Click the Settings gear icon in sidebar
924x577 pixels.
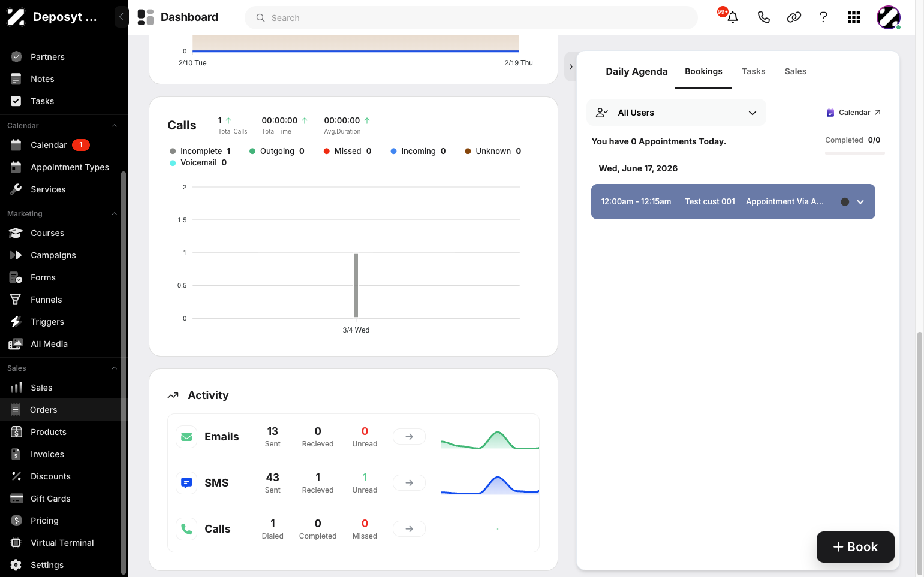tap(16, 565)
